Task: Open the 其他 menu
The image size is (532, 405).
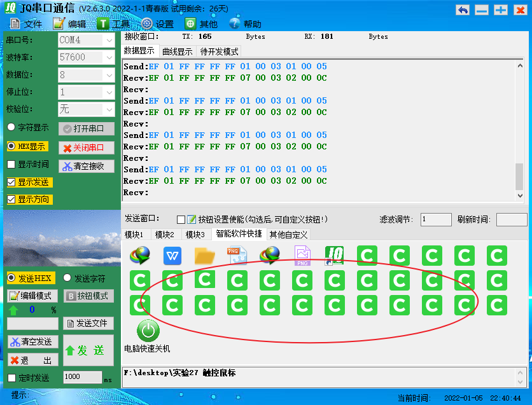Action: click(x=201, y=24)
